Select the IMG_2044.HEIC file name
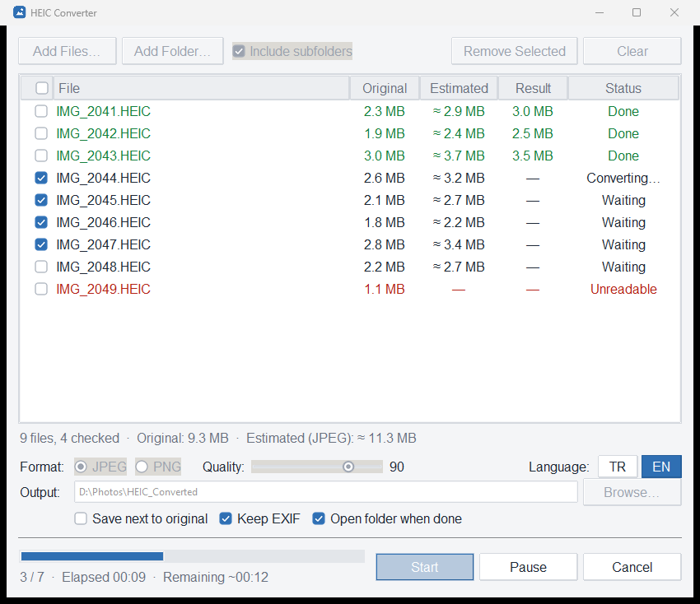Viewport: 700px width, 604px height. [x=103, y=178]
